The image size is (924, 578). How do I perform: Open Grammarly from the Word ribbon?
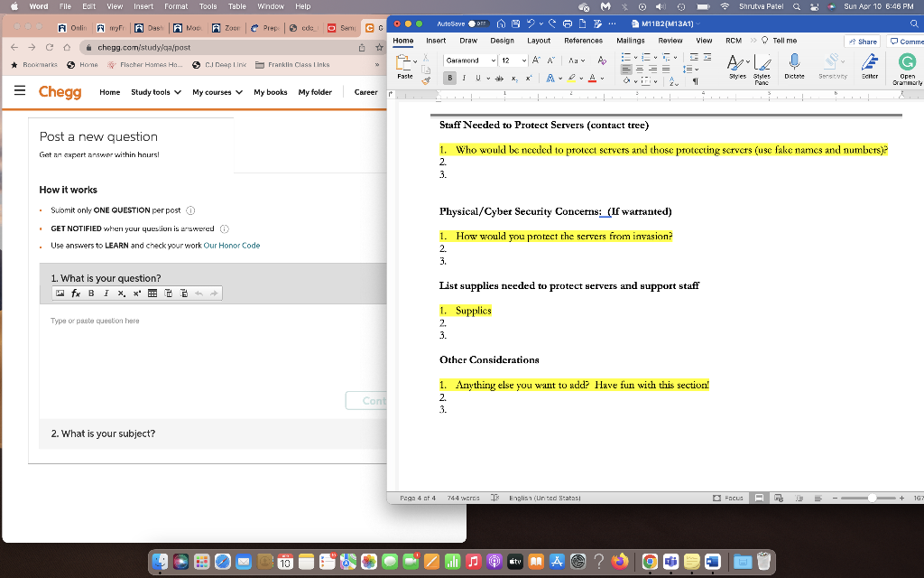pyautogui.click(x=907, y=61)
